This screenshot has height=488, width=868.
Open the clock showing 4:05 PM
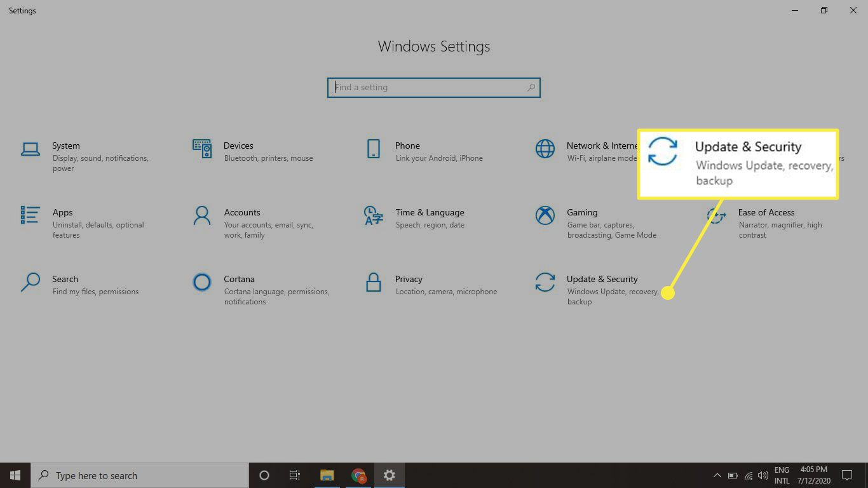(814, 475)
